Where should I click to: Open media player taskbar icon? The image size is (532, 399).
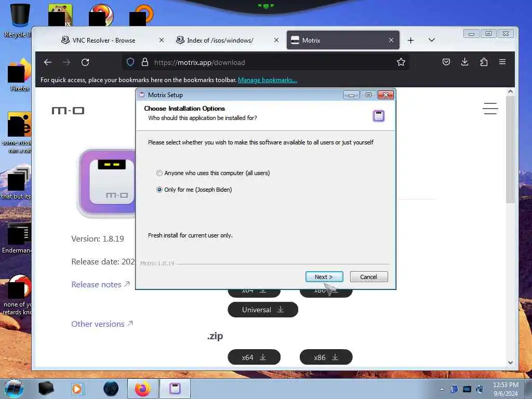click(77, 389)
